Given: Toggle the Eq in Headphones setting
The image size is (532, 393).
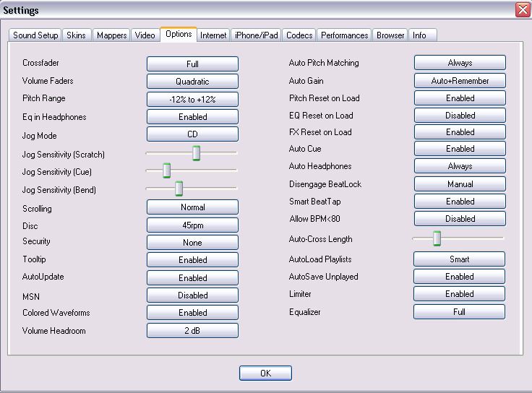Looking at the screenshot, I should pos(192,116).
